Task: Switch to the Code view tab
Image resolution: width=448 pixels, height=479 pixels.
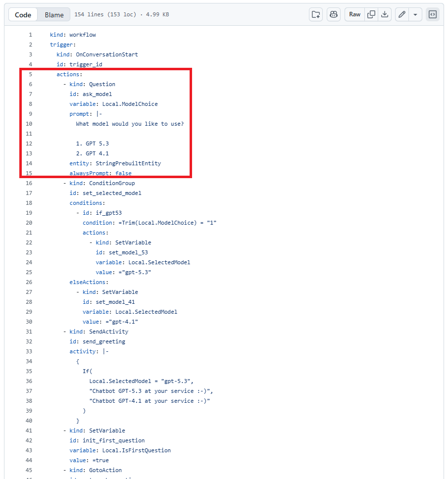Action: pyautogui.click(x=23, y=15)
